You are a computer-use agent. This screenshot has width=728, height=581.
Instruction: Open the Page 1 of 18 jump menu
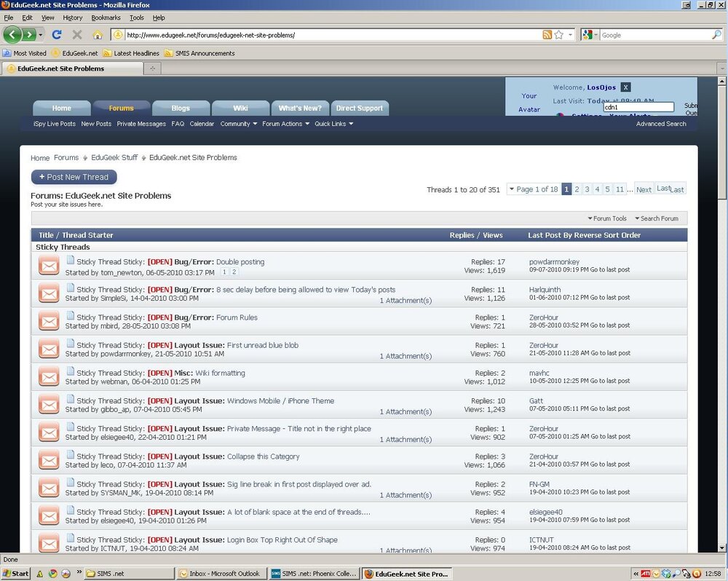coord(534,189)
